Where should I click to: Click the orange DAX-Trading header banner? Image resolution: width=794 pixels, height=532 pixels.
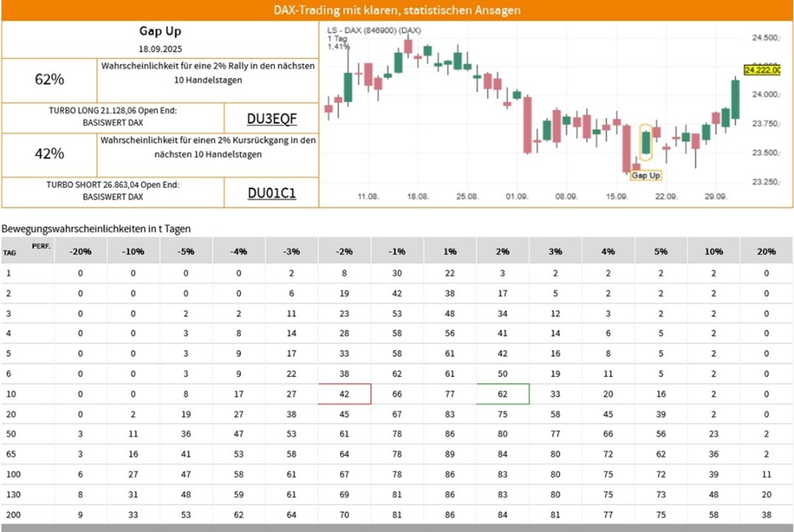click(x=397, y=10)
